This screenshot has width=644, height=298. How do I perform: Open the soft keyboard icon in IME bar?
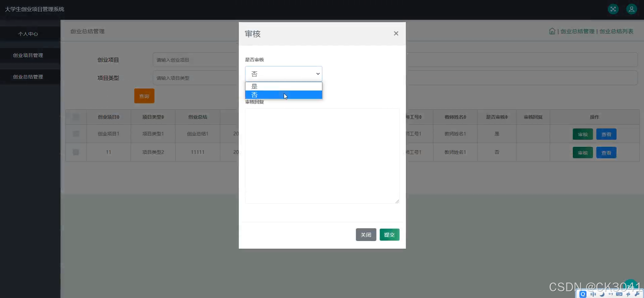619,294
